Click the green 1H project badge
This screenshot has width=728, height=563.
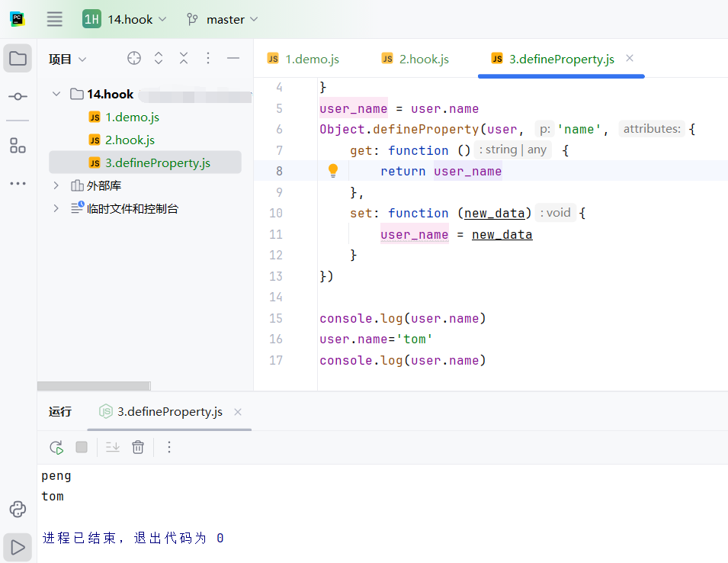[92, 19]
